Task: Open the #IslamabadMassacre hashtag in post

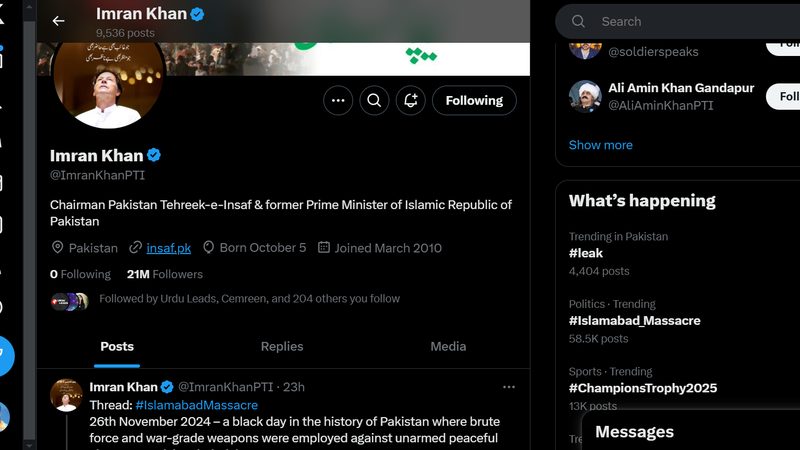Action: (x=196, y=405)
